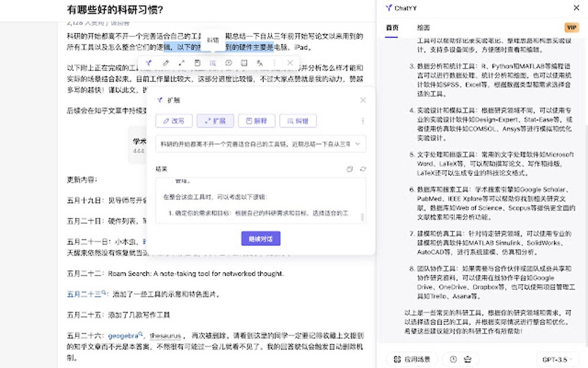
Task: Open the GPT-3.5 model dropdown
Action: click(x=557, y=359)
